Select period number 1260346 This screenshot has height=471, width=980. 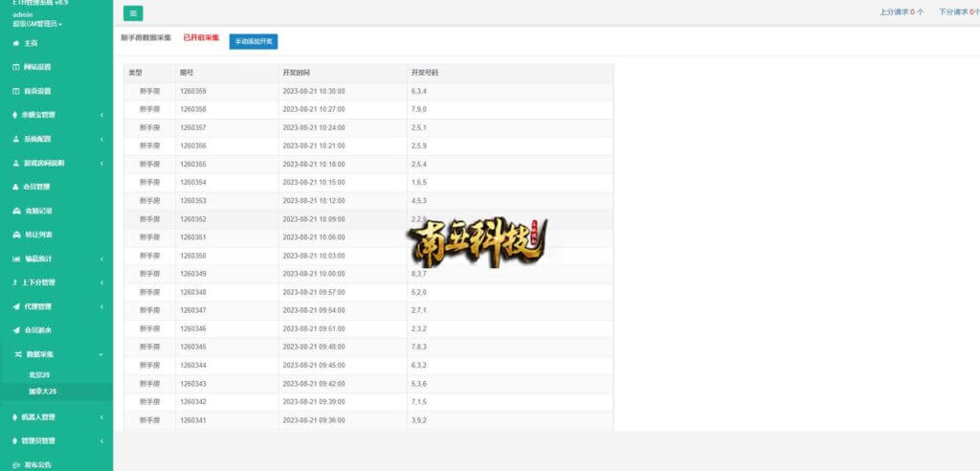193,329
